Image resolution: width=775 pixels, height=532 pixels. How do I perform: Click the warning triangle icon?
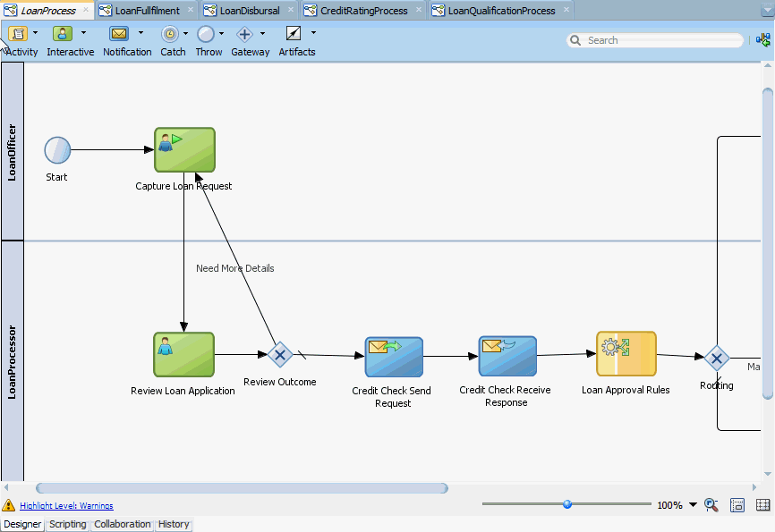(8, 505)
